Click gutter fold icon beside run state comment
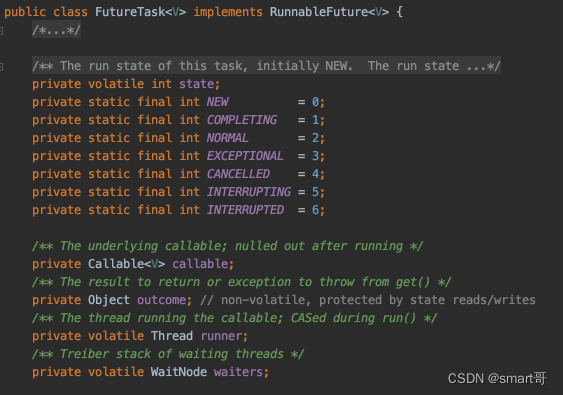The height and width of the screenshot is (395, 563). [1, 66]
